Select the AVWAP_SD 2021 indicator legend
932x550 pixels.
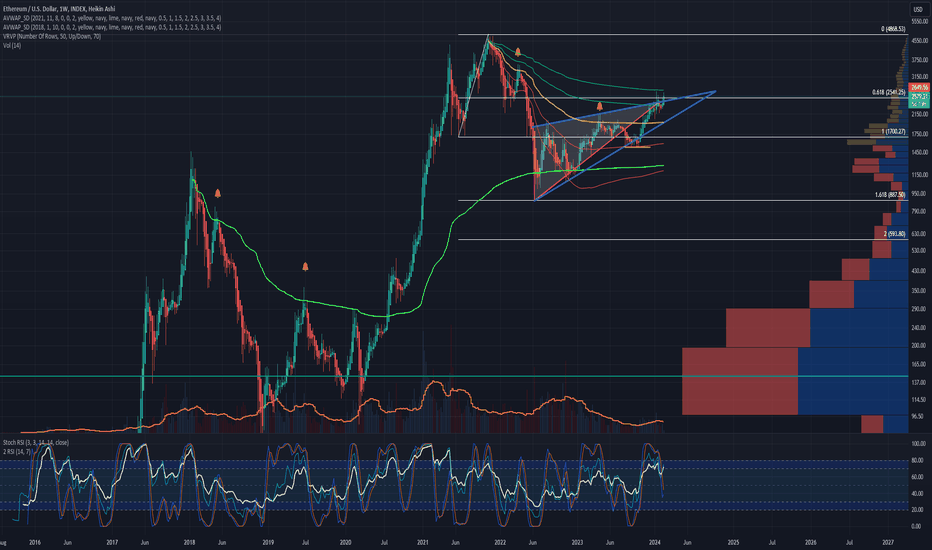[x=112, y=18]
